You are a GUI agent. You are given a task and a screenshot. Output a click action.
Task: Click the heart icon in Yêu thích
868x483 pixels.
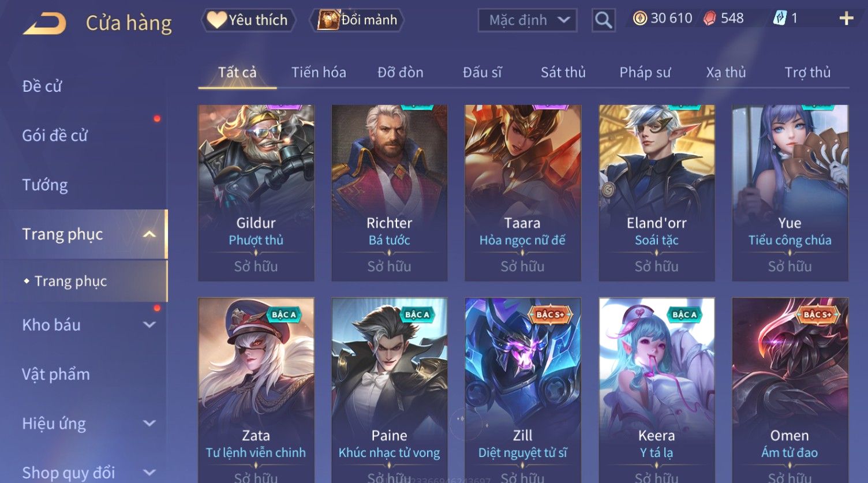tap(217, 20)
